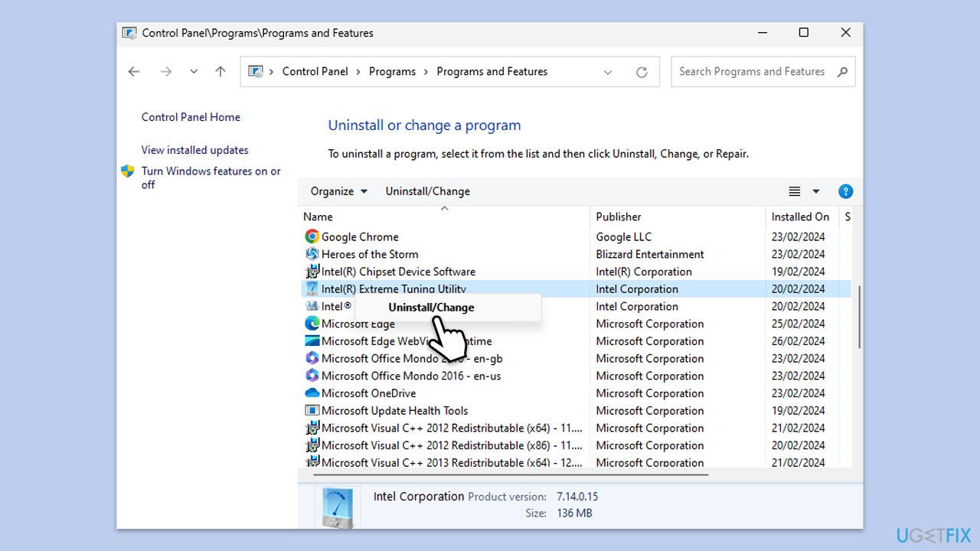Click the Intel Extreme Tuning Utility icon
The image size is (980, 551).
[x=312, y=289]
